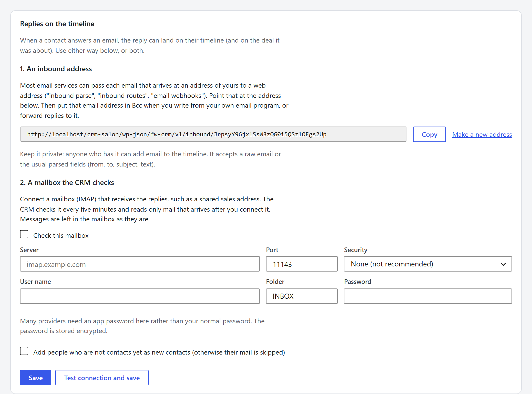Click the 'Security' field label
Image resolution: width=532 pixels, height=394 pixels.
point(356,250)
